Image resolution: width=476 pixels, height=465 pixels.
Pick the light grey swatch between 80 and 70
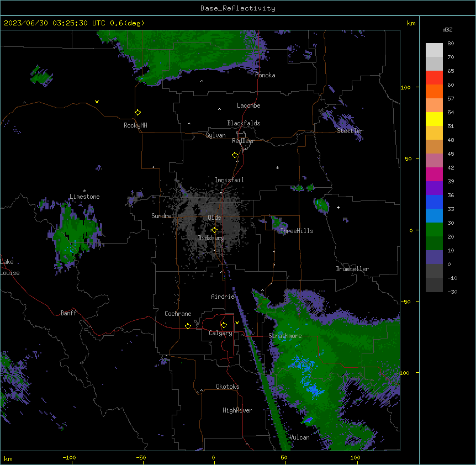coord(434,50)
